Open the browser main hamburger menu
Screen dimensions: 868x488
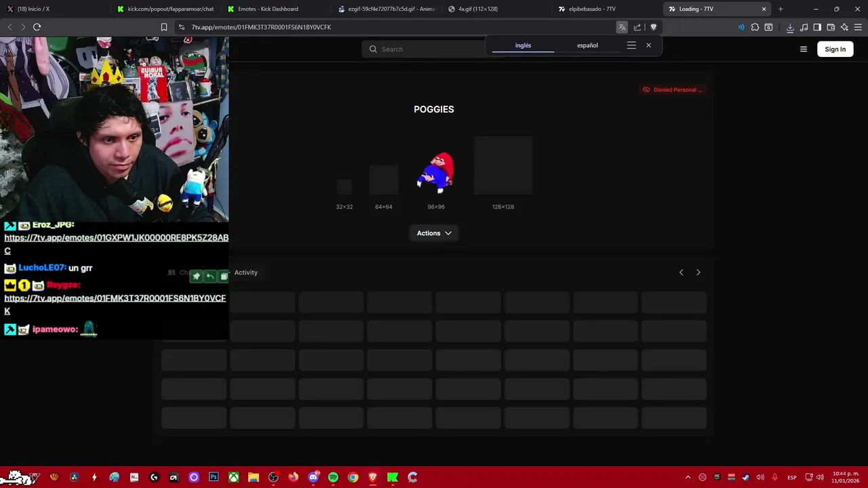tap(858, 27)
